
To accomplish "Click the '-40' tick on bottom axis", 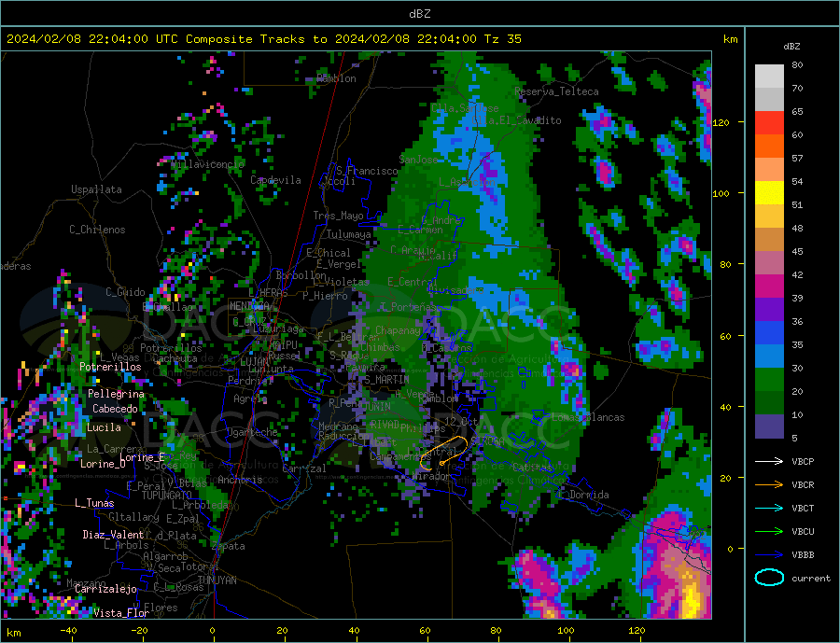I will (68, 631).
